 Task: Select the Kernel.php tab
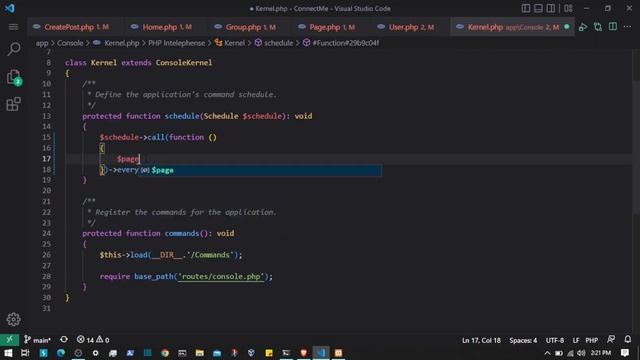pos(512,27)
